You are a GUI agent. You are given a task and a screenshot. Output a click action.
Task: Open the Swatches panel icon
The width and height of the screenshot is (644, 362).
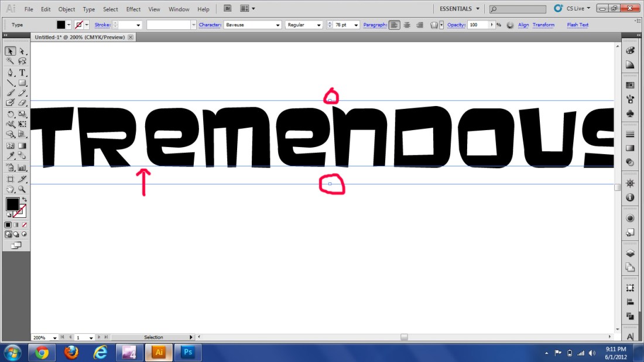630,85
